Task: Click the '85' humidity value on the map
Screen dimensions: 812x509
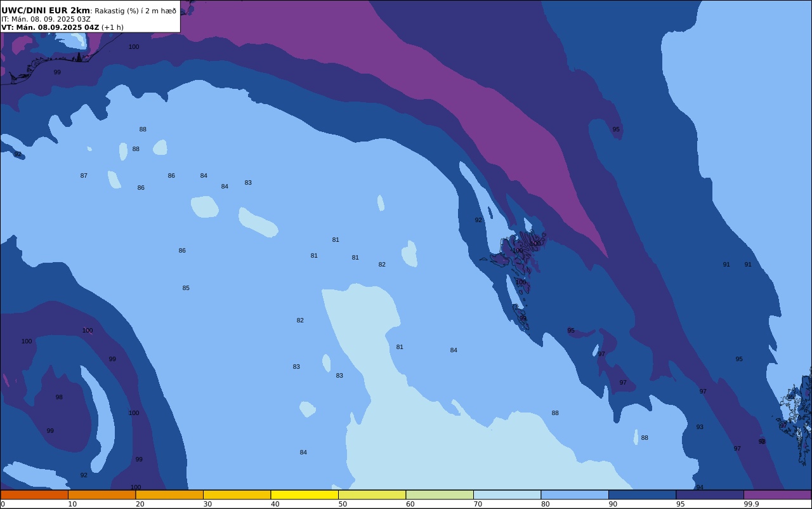Action: point(186,288)
